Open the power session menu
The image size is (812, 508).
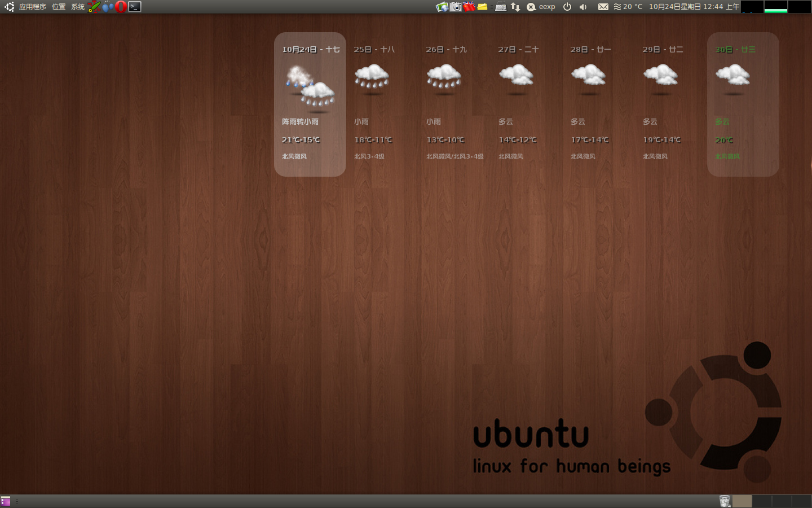[567, 7]
